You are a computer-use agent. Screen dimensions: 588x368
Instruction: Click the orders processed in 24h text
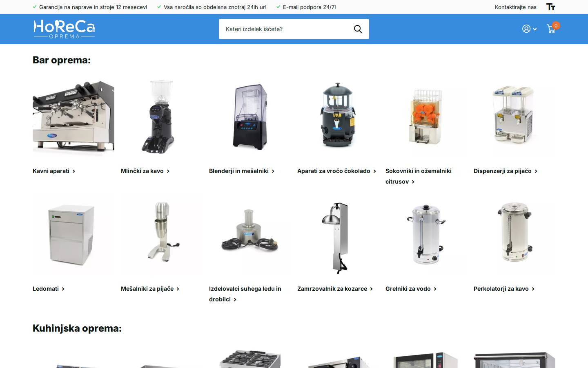pyautogui.click(x=215, y=7)
